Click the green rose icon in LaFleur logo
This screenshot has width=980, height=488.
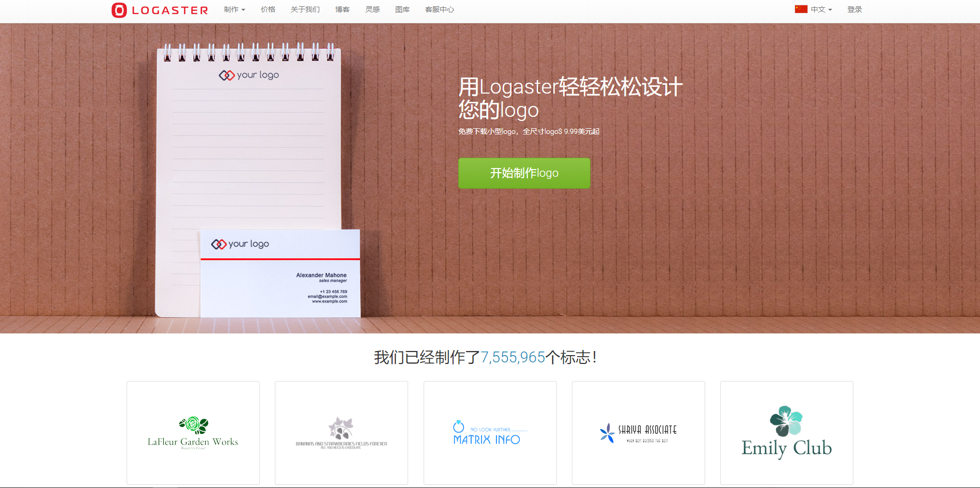(x=194, y=425)
